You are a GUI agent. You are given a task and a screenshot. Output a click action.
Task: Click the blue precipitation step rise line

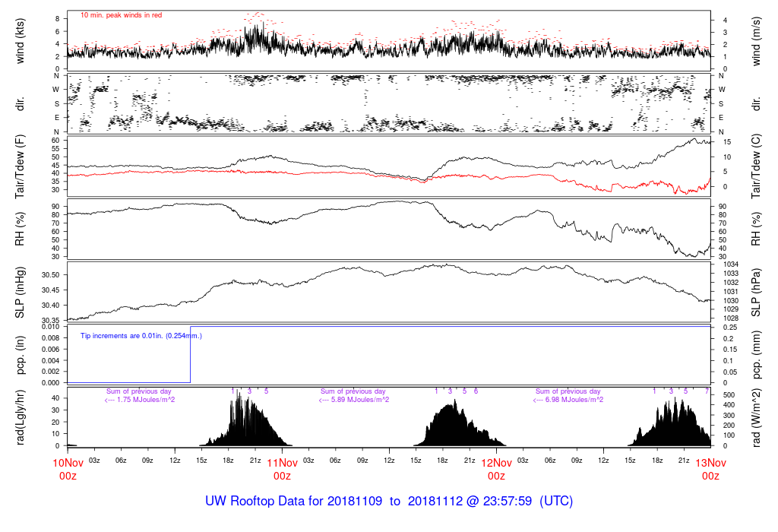coord(191,354)
